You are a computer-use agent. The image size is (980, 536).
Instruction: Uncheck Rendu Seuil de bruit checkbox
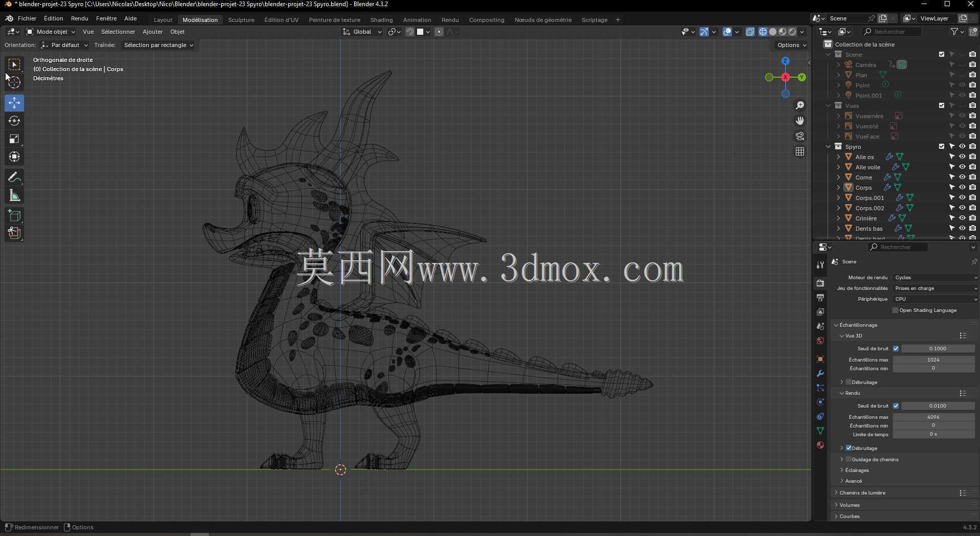tap(896, 406)
